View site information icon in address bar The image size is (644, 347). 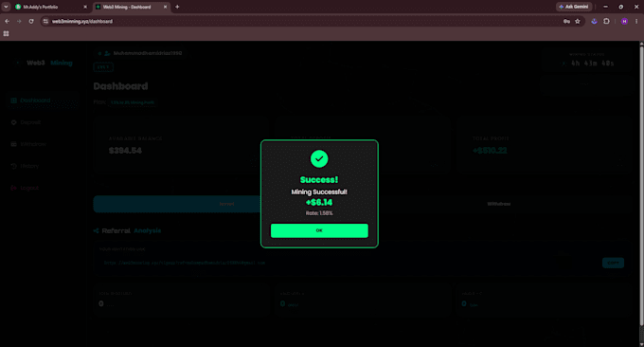[x=45, y=22]
